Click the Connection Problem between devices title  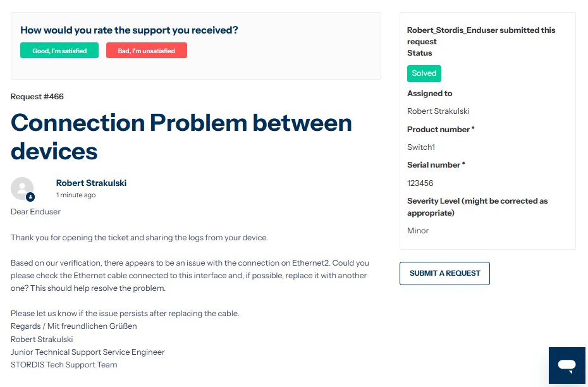click(181, 137)
